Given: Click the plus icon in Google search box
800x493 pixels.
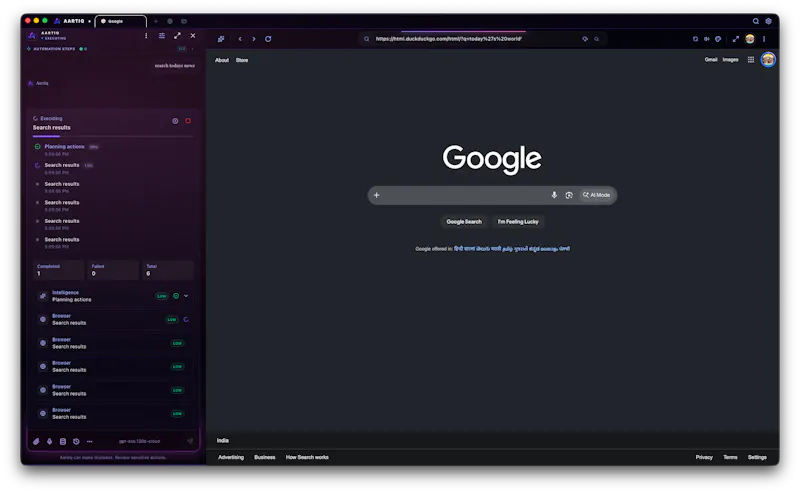Looking at the screenshot, I should (x=377, y=195).
